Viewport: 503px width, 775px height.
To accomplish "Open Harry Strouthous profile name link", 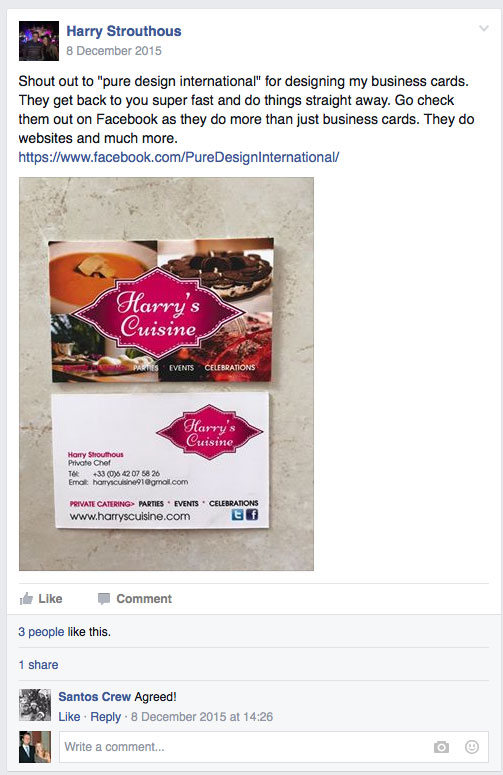I will pyautogui.click(x=124, y=31).
